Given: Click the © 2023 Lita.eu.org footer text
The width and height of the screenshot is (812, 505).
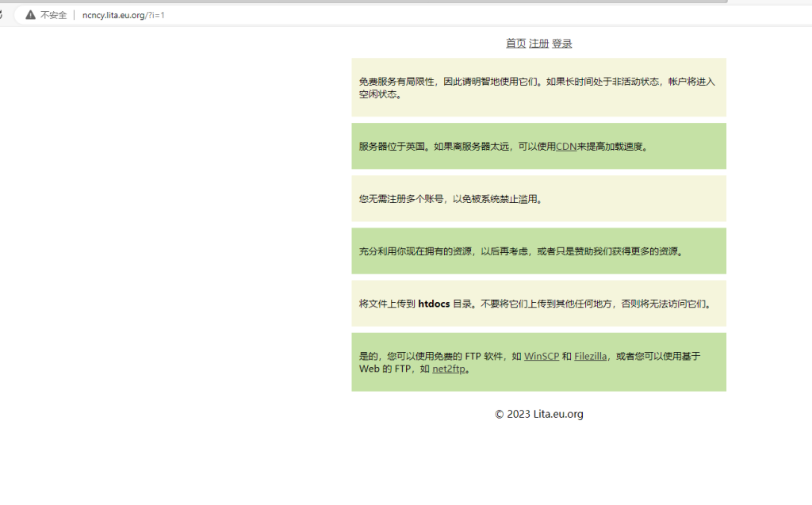Looking at the screenshot, I should pyautogui.click(x=538, y=414).
